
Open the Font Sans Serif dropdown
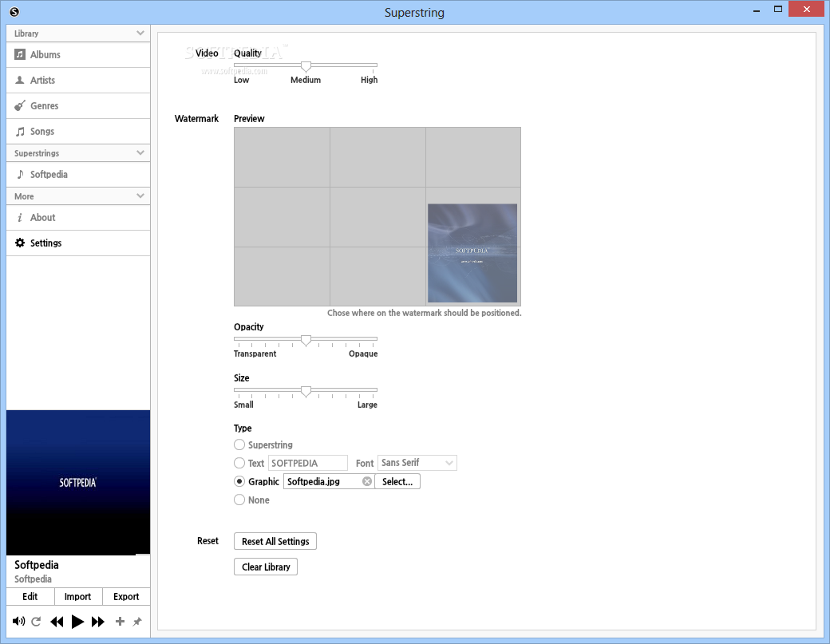tap(417, 463)
